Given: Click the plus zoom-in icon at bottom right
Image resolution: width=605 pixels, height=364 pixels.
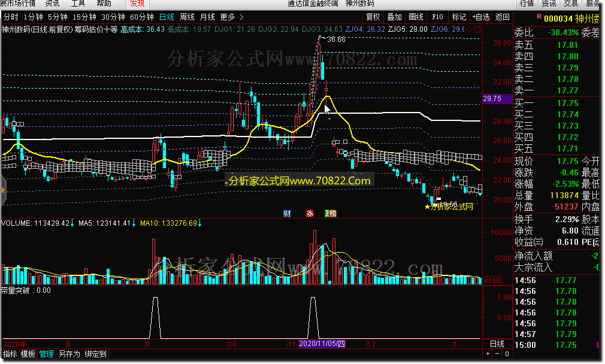Looking at the screenshot, I should tap(488, 354).
